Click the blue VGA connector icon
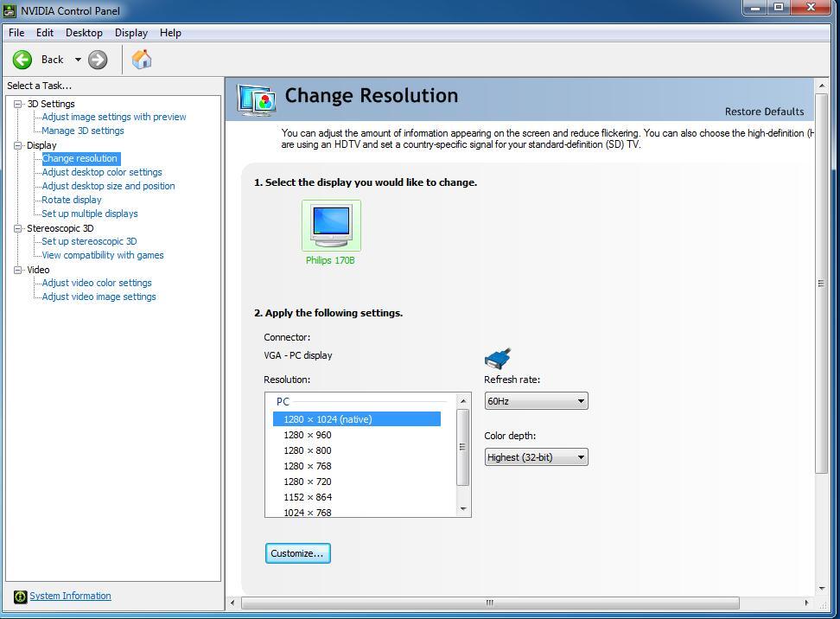840x619 pixels. point(498,358)
